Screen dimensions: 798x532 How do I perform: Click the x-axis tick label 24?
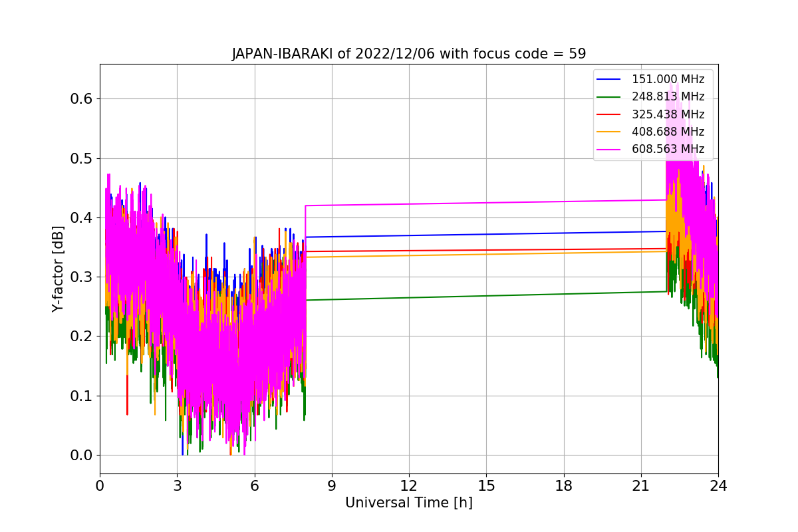[718, 486]
